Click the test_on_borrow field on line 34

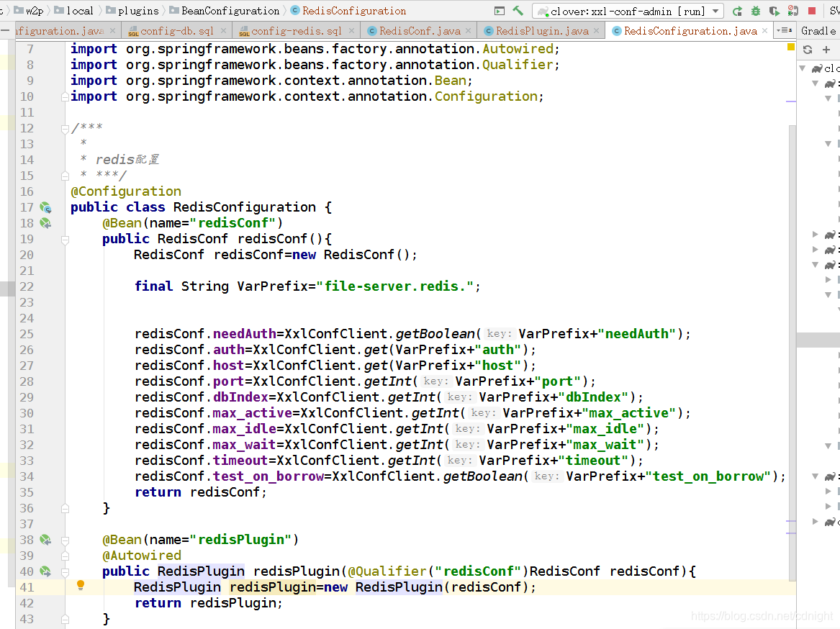268,476
